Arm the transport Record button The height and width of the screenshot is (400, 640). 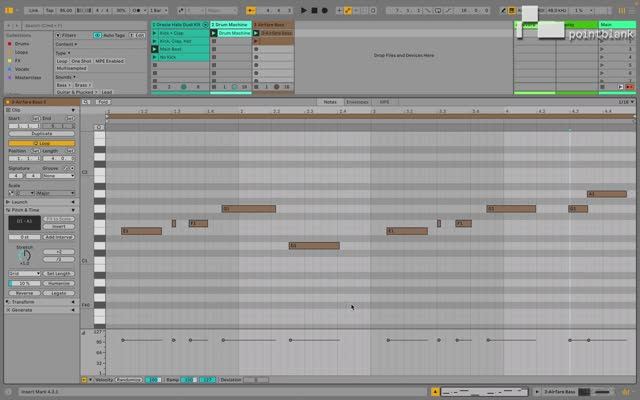(x=324, y=10)
